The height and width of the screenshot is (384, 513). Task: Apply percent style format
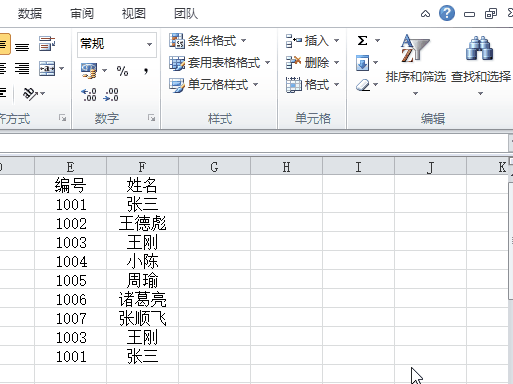tap(122, 71)
